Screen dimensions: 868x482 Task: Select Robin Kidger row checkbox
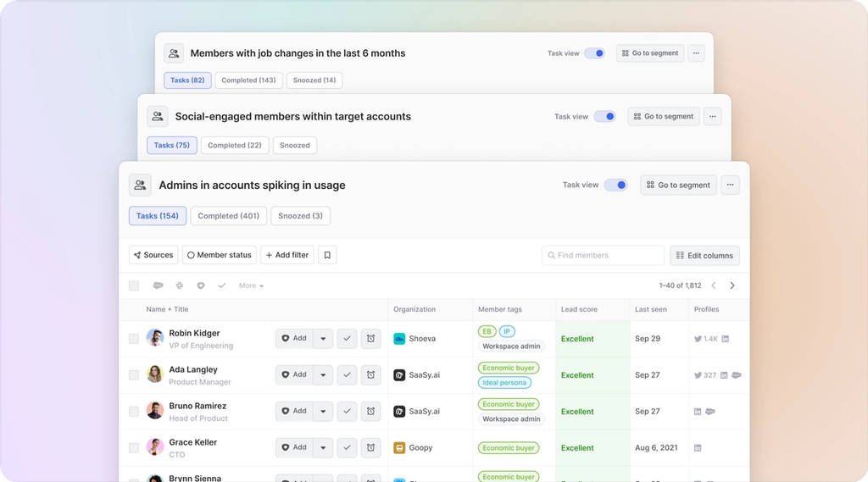[134, 339]
